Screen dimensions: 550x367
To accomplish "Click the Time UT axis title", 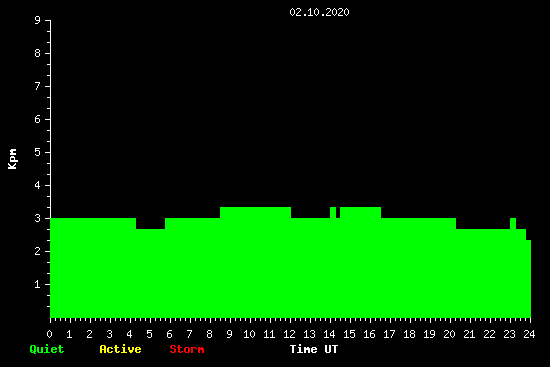I will point(314,349).
